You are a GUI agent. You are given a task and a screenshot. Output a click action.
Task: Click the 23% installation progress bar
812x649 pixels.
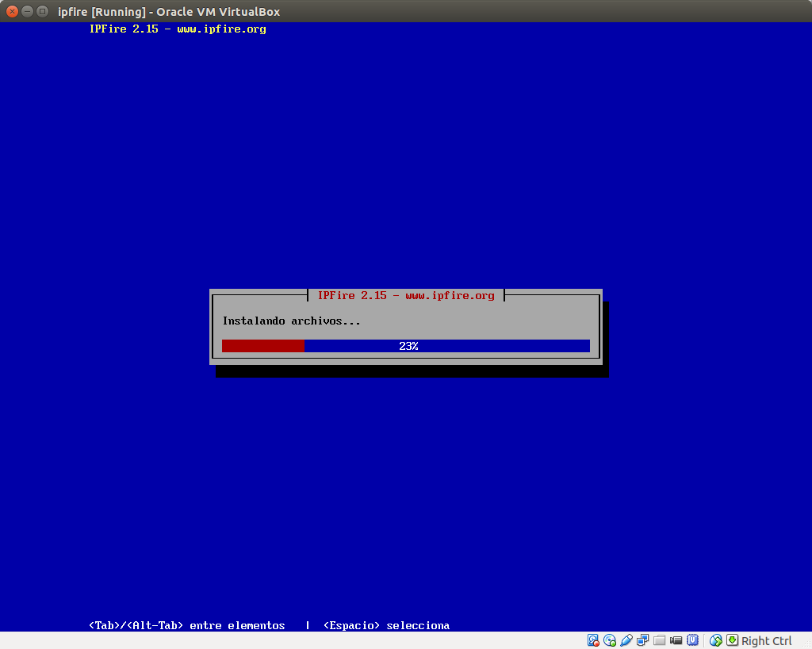click(x=406, y=345)
